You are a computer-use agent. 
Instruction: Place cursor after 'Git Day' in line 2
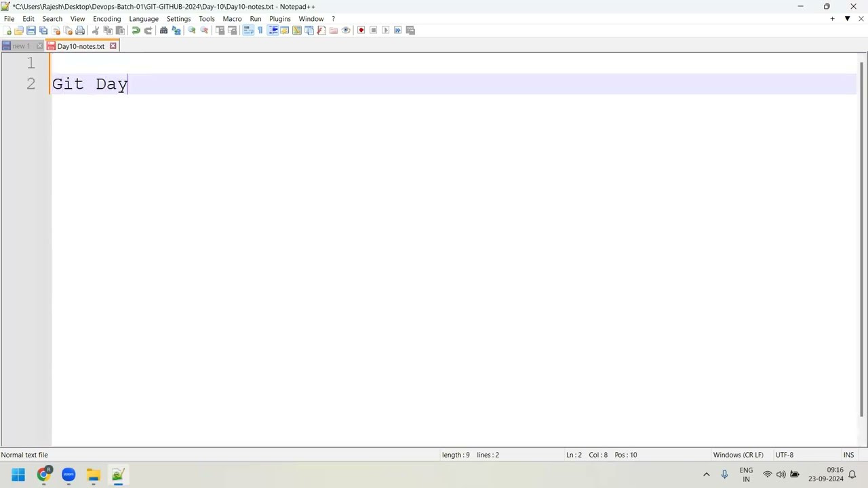pyautogui.click(x=128, y=84)
